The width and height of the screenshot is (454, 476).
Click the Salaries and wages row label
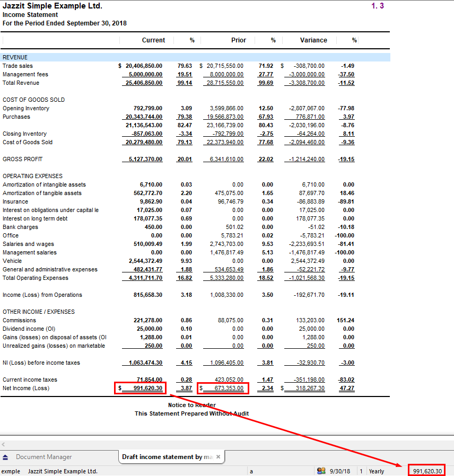pos(28,244)
